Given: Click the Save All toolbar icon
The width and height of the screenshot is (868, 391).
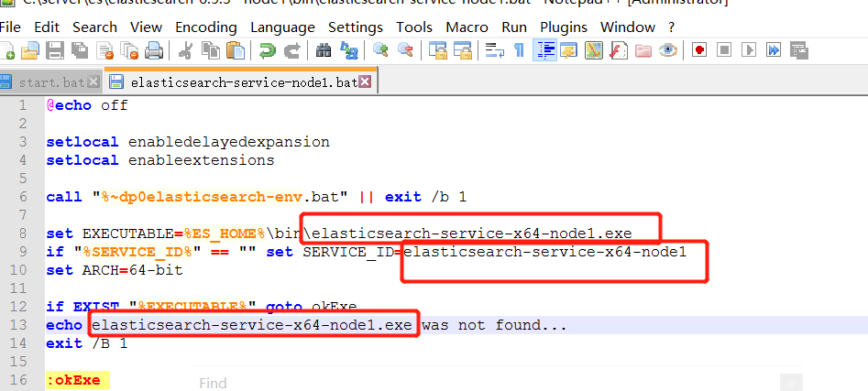Looking at the screenshot, I should (79, 51).
